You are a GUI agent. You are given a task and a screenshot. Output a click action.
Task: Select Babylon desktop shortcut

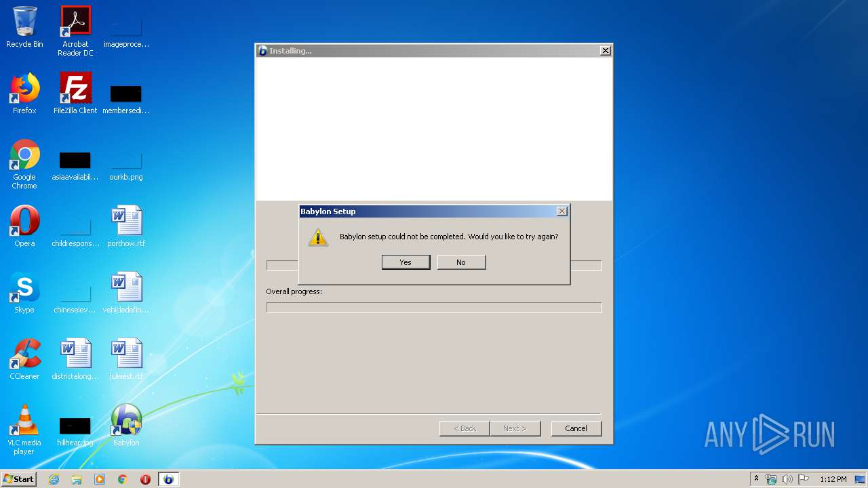pyautogui.click(x=126, y=426)
